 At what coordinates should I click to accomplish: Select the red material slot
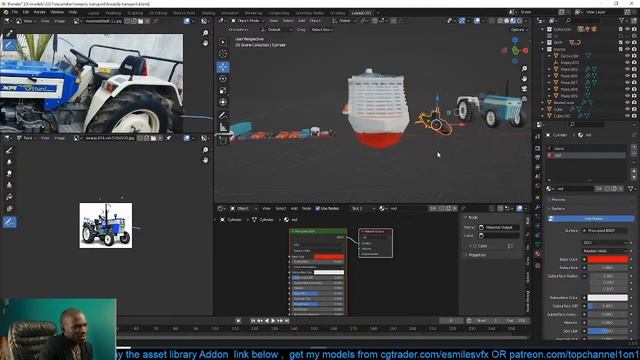point(586,156)
